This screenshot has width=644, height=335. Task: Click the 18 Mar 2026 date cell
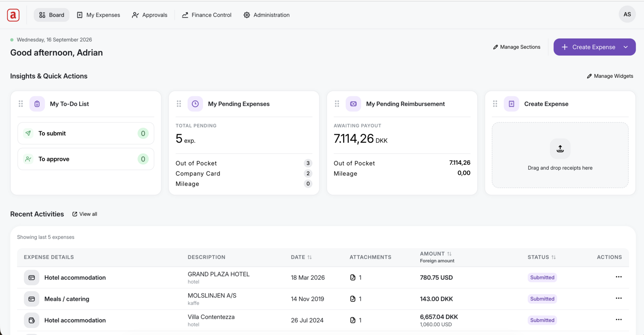[x=308, y=277]
